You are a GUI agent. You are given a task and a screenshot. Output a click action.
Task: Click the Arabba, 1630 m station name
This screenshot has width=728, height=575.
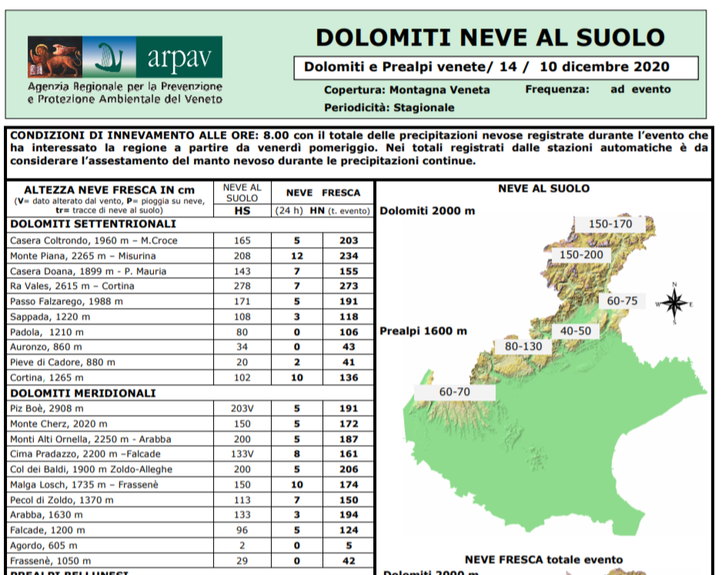pos(46,515)
